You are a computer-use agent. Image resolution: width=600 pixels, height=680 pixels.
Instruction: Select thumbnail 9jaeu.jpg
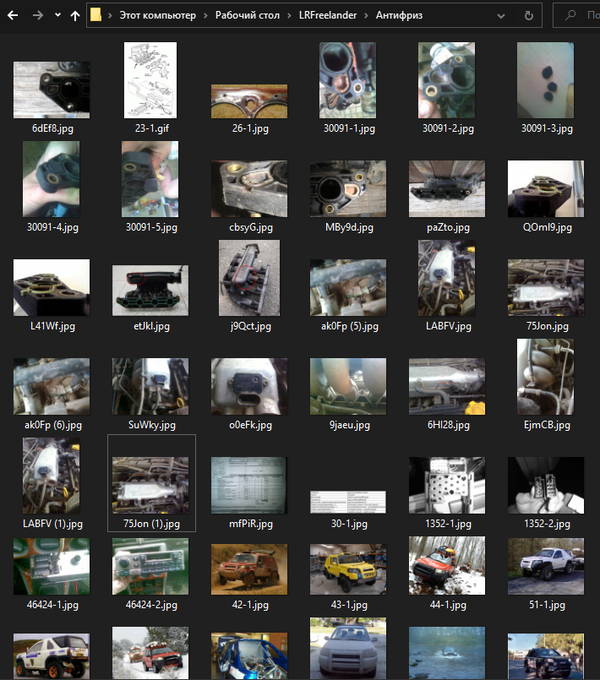(x=348, y=386)
